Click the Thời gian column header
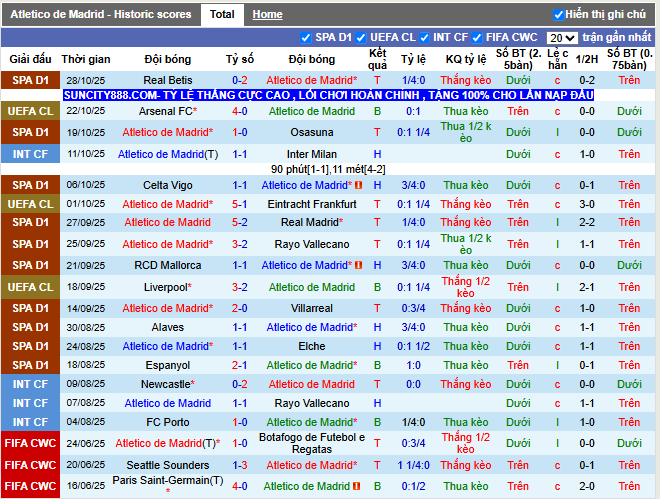The height and width of the screenshot is (499, 660). [86, 59]
